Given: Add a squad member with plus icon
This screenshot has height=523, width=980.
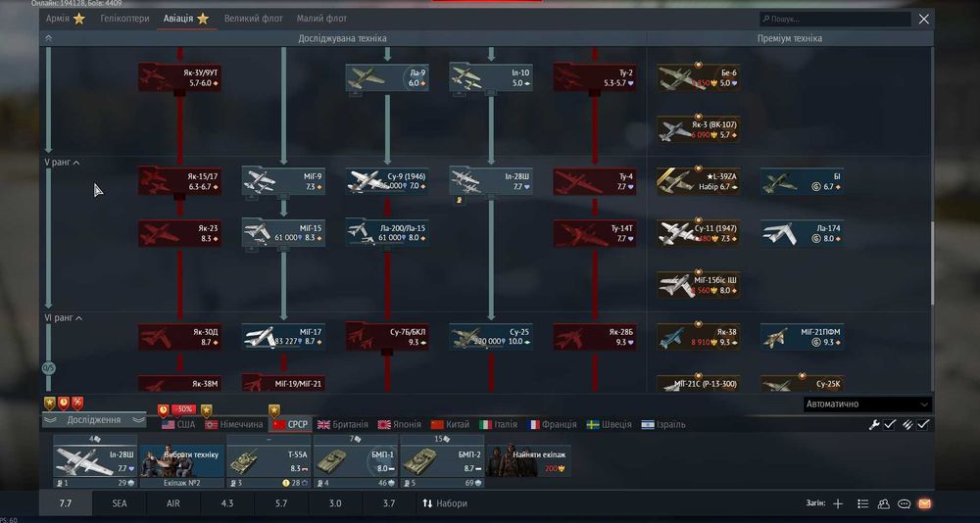Looking at the screenshot, I should pyautogui.click(x=838, y=503).
